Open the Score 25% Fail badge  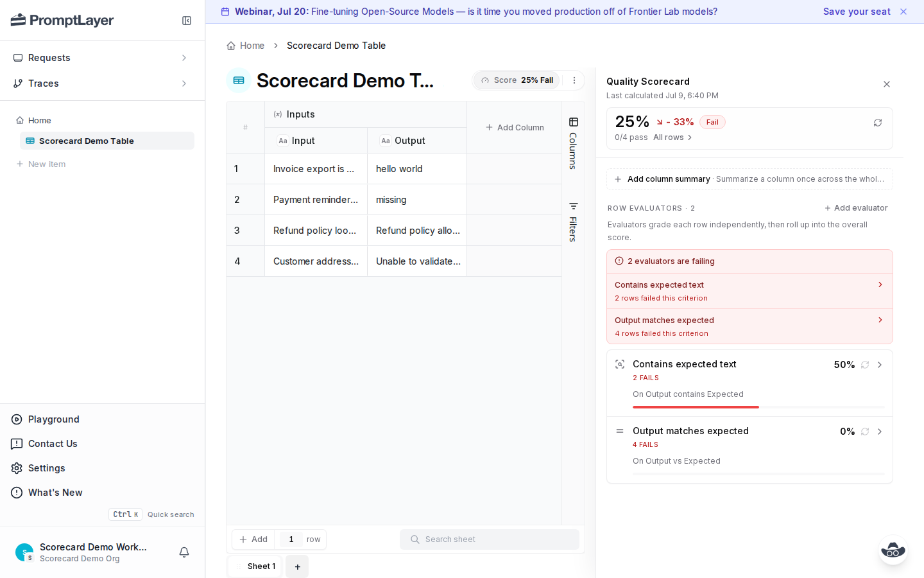point(517,80)
